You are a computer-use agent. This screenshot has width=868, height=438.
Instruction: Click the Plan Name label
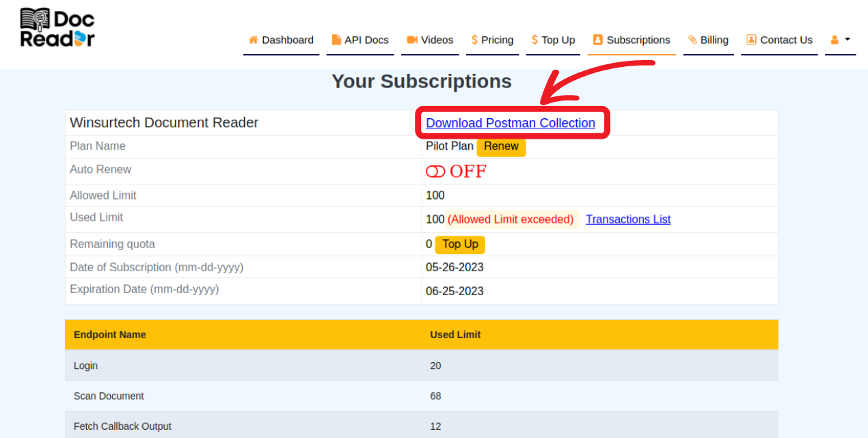click(x=98, y=146)
